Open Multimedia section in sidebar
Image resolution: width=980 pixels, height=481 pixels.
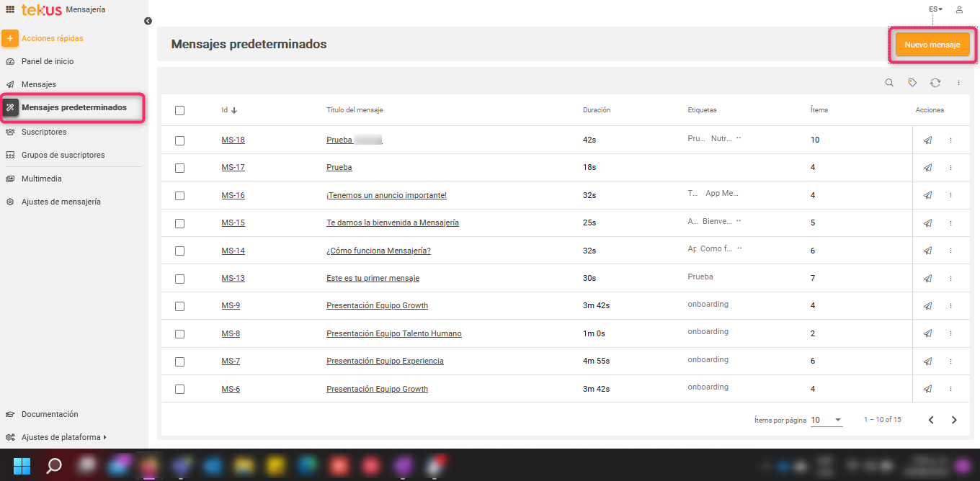pos(41,179)
